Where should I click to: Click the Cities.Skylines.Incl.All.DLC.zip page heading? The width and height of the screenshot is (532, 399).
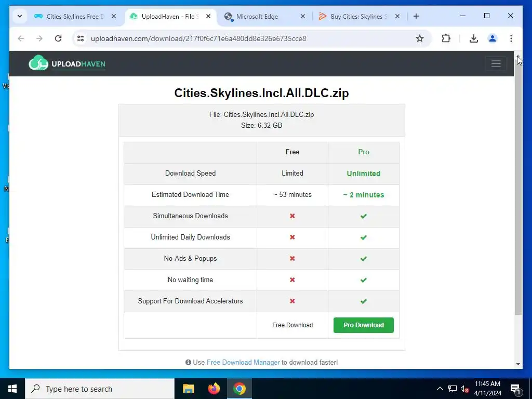click(262, 92)
